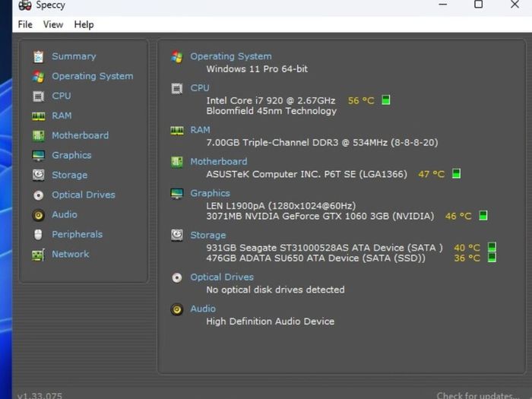Click the Optical Drives heading link in the summary

pos(222,277)
